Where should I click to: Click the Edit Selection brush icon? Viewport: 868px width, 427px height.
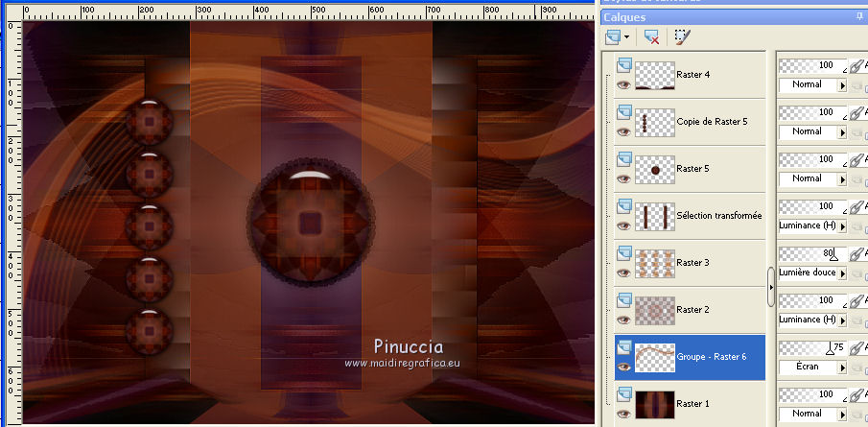point(682,37)
